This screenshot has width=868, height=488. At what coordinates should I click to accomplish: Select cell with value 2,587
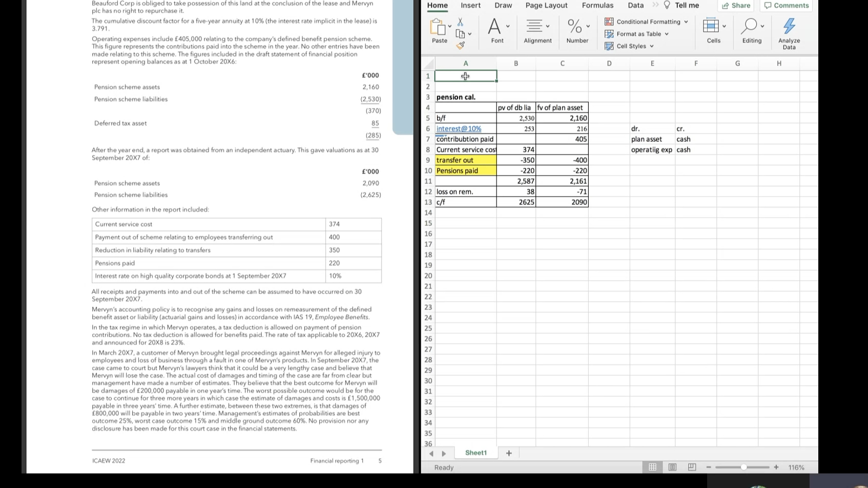(516, 181)
